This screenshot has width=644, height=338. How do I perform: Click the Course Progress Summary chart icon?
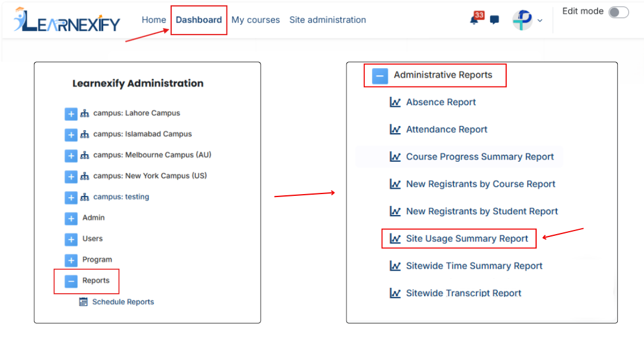tap(395, 156)
